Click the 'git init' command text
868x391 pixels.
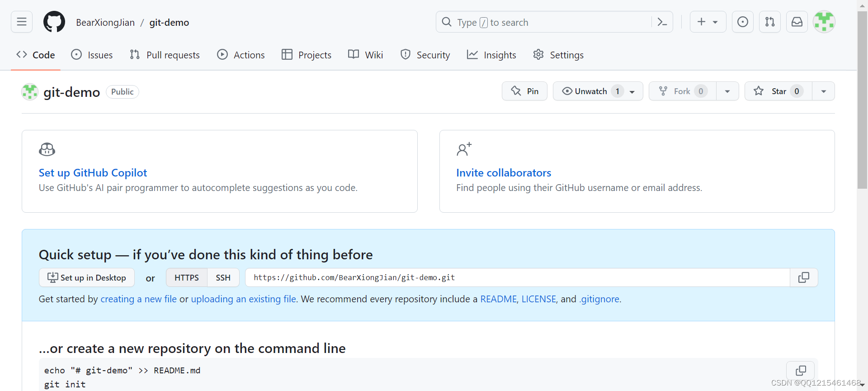tap(65, 384)
